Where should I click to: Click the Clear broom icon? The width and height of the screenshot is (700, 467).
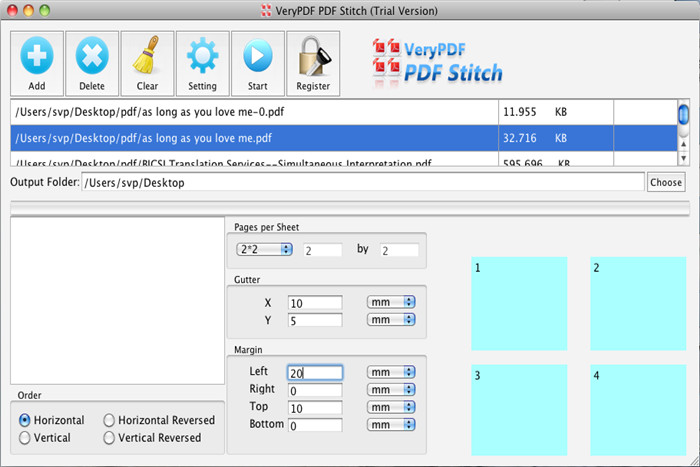click(x=147, y=55)
